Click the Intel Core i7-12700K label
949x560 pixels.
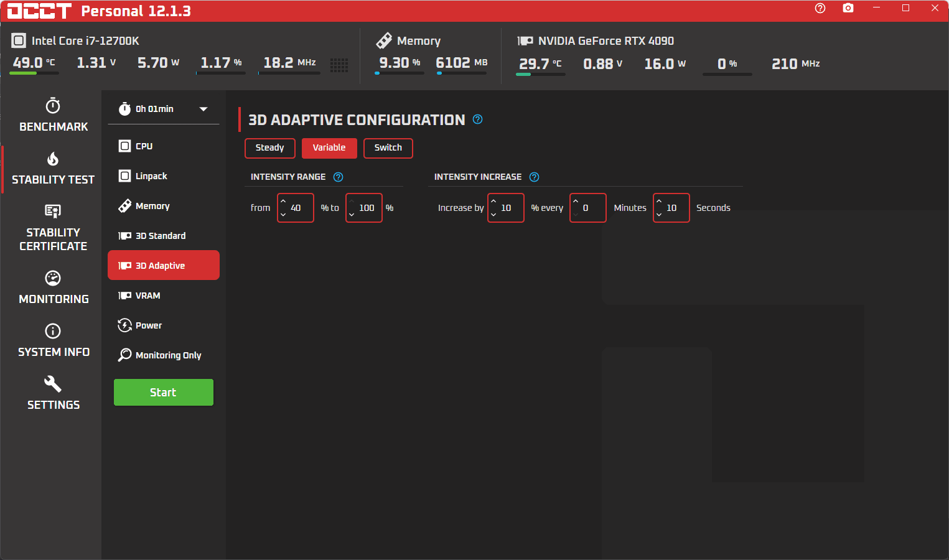click(x=85, y=41)
